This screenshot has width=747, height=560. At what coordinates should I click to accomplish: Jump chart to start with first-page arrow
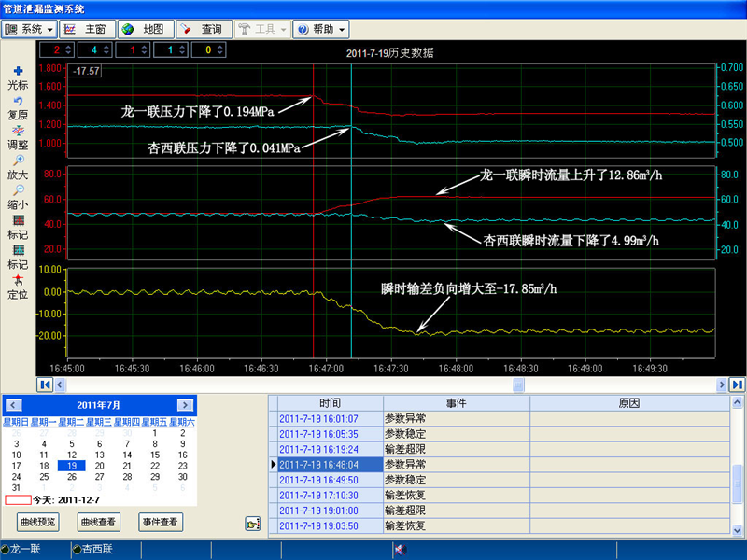tap(44, 384)
